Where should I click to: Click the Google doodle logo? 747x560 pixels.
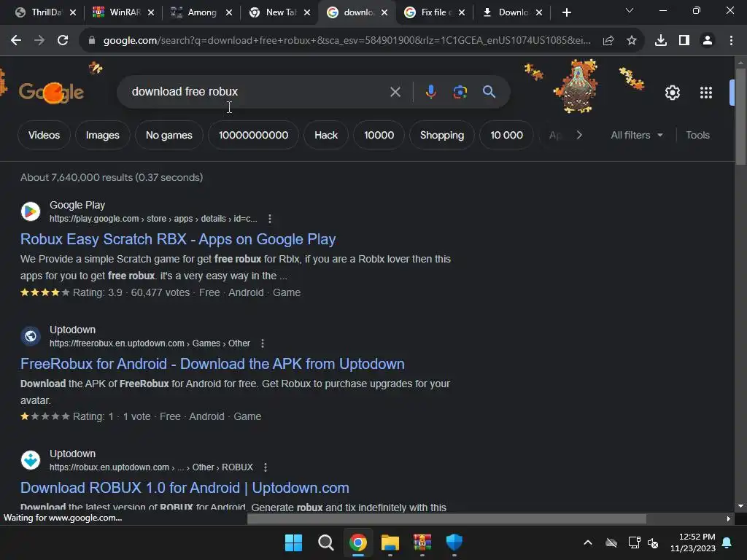[52, 92]
